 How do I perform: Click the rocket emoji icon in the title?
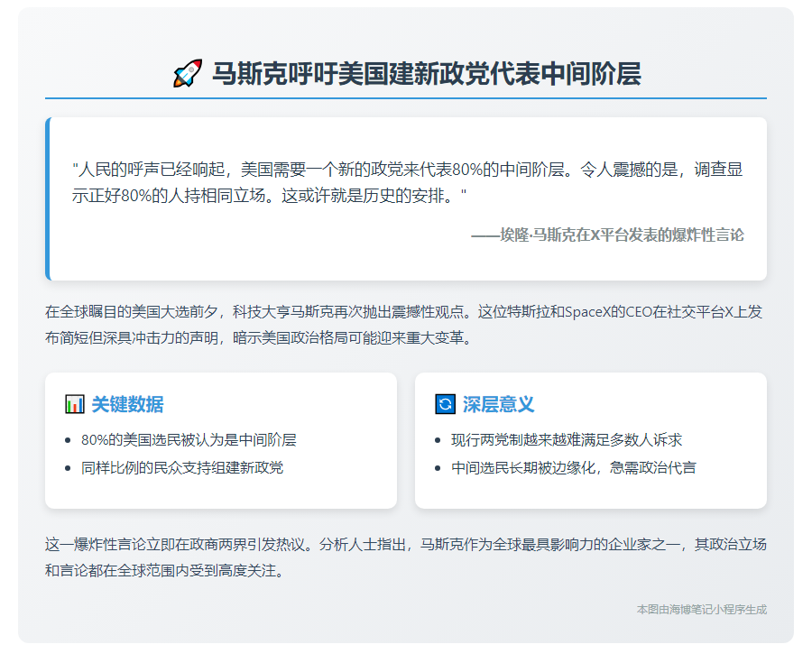click(x=188, y=74)
